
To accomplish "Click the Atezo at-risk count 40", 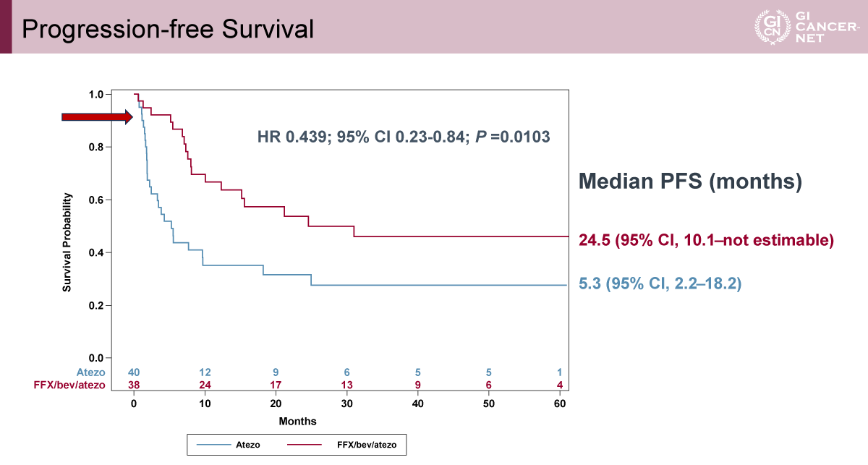I will click(134, 373).
